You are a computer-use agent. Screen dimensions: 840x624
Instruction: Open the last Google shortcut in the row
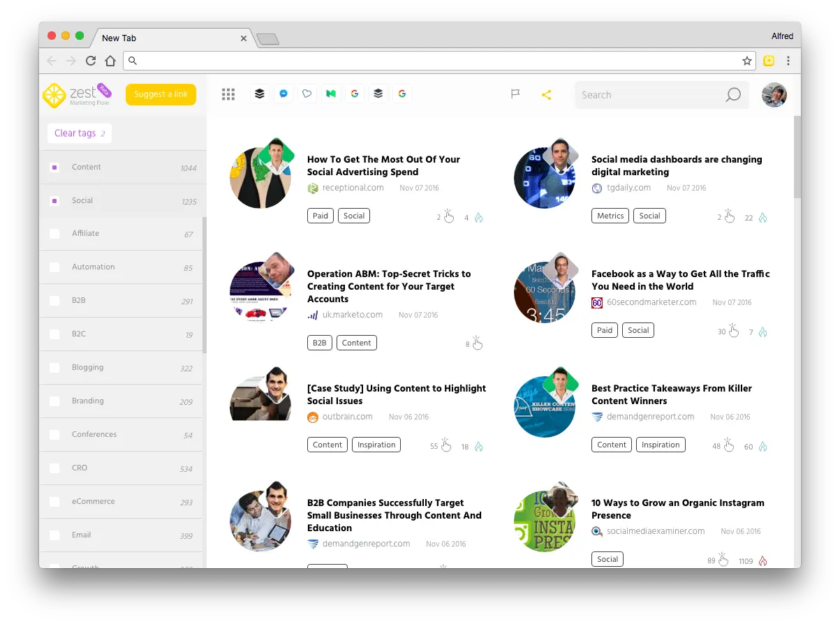point(402,94)
